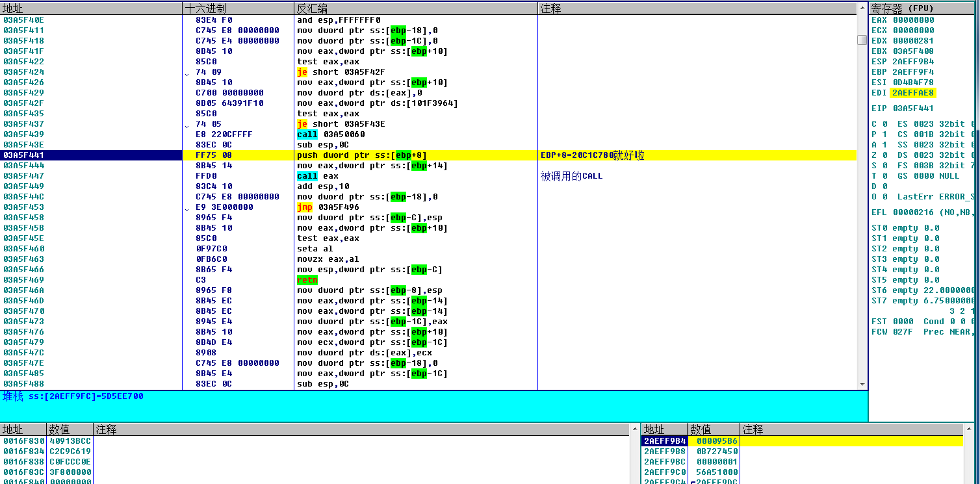This screenshot has width=980, height=484.
Task: Click the P 1 parity flag
Action: [x=879, y=134]
